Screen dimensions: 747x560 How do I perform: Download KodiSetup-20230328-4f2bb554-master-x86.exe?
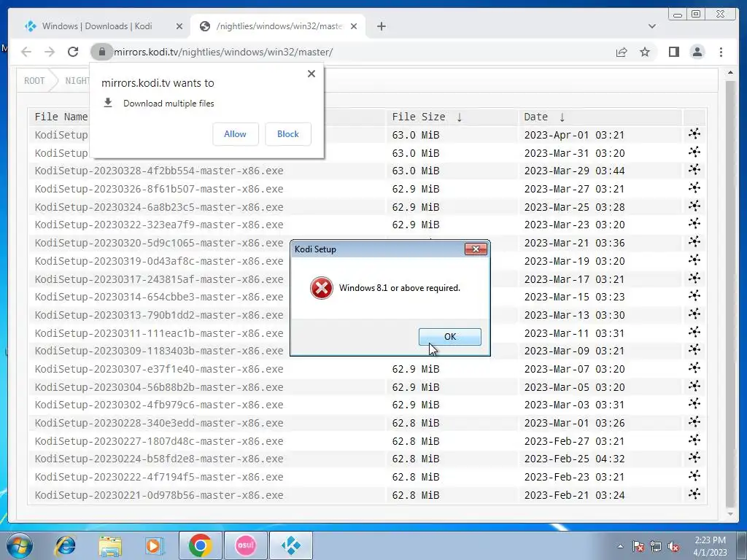click(x=159, y=171)
